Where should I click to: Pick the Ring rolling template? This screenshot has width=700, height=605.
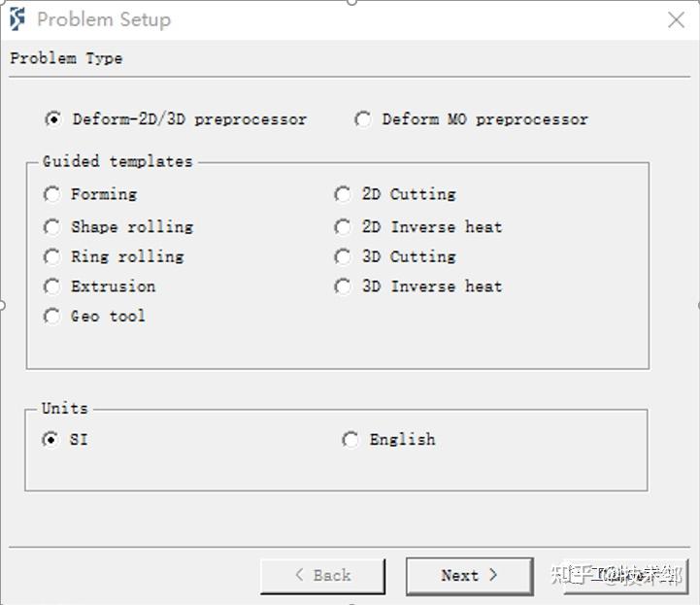[x=52, y=256]
